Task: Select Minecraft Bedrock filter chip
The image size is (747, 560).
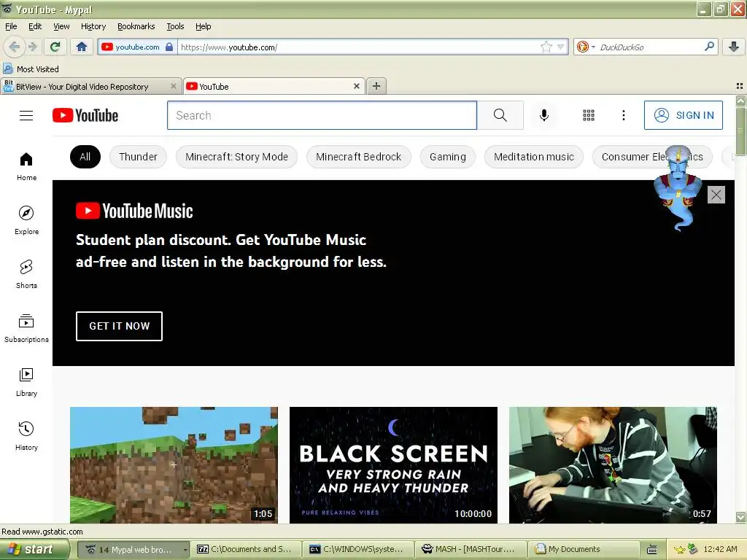Action: tap(358, 157)
